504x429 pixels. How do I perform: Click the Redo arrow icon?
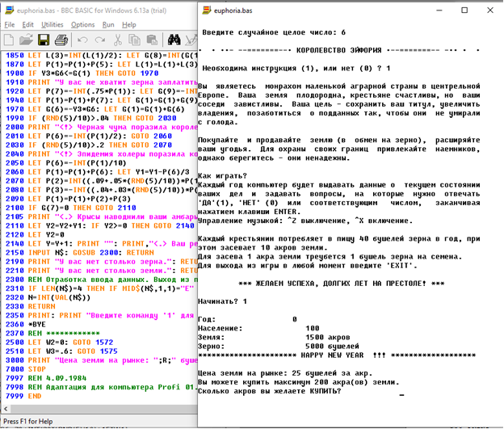click(100, 40)
